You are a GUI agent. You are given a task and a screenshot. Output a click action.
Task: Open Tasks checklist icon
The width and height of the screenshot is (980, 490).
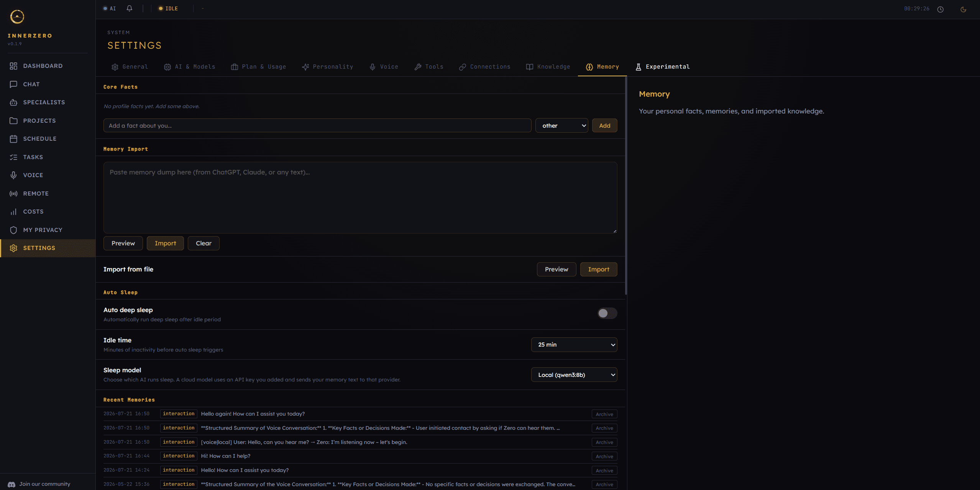(13, 157)
